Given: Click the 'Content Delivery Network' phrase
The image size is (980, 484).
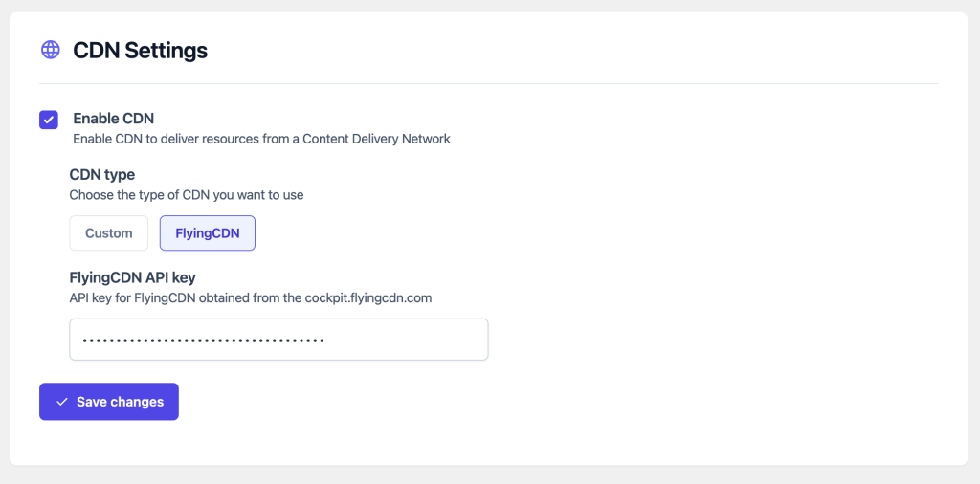Looking at the screenshot, I should click(x=376, y=139).
